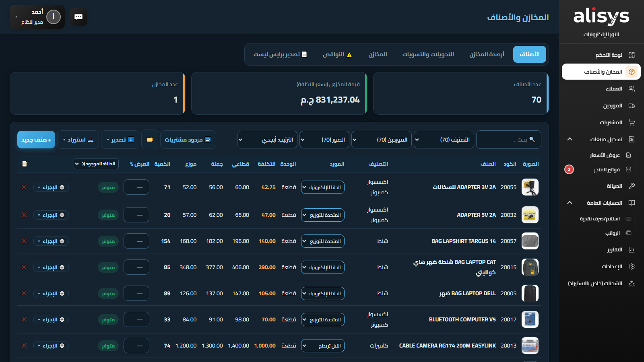Click the search magnifier icon
644x362 pixels.
532,140
